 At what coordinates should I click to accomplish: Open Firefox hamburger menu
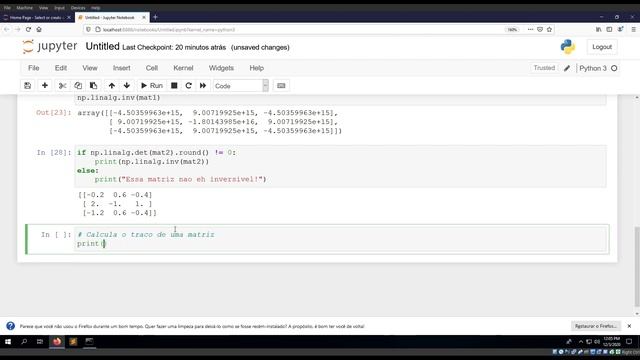(x=633, y=29)
